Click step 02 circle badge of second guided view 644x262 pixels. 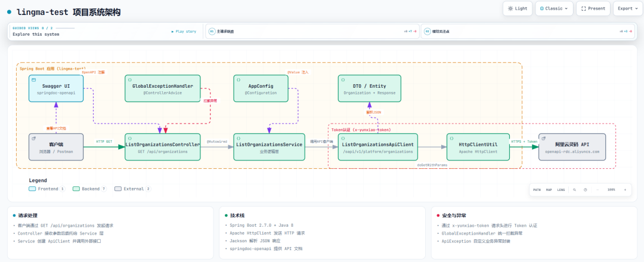click(427, 31)
